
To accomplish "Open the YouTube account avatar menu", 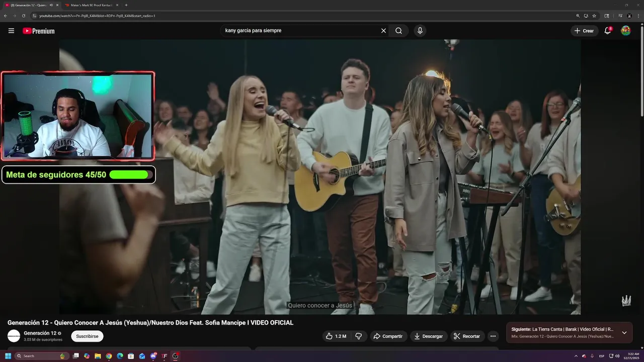I will (x=626, y=31).
